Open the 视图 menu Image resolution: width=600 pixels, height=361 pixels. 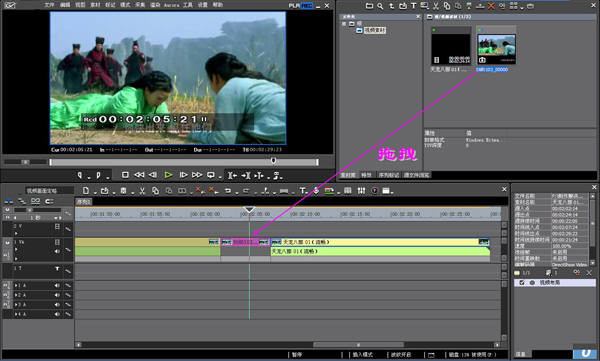coord(80,5)
